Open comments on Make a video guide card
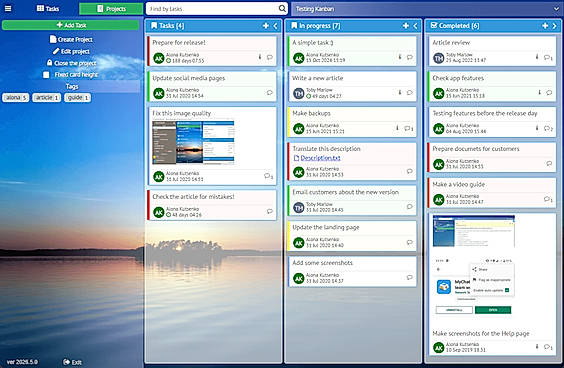564x368 pixels. tap(548, 199)
